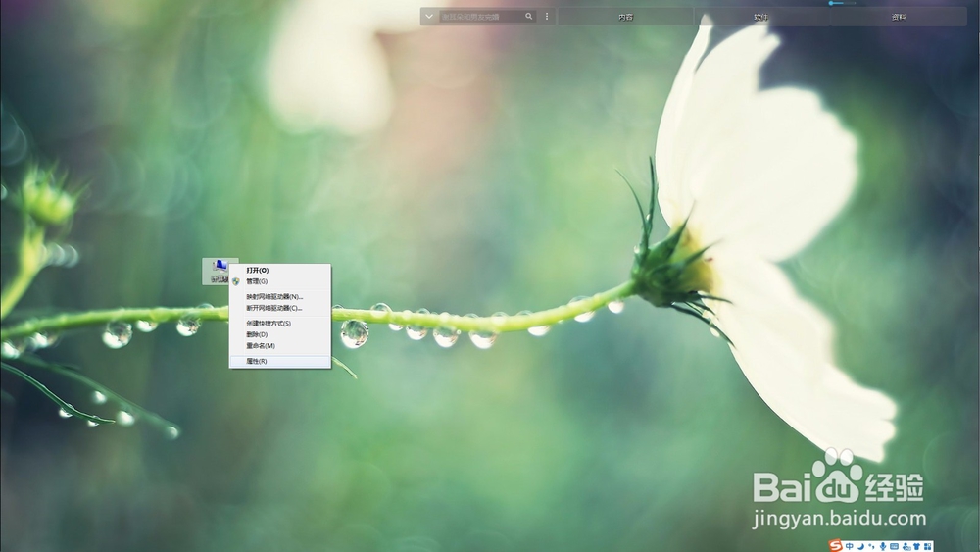This screenshot has height=552, width=980.
Task: Click 删除(D) in the context menu
Action: pyautogui.click(x=280, y=334)
